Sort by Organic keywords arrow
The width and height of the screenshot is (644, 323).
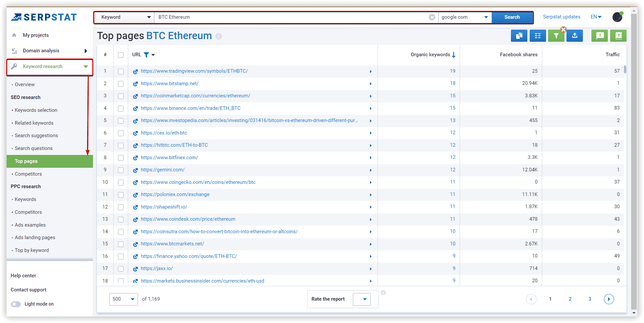(x=454, y=55)
